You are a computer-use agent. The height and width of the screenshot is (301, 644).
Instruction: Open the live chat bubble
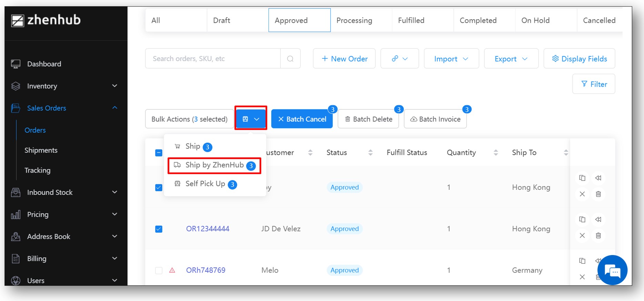[x=612, y=270]
